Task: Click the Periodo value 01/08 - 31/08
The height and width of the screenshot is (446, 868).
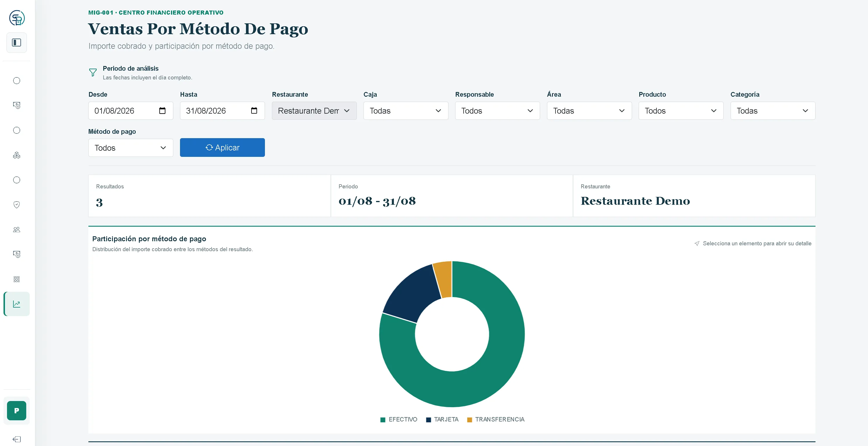Action: tap(377, 201)
